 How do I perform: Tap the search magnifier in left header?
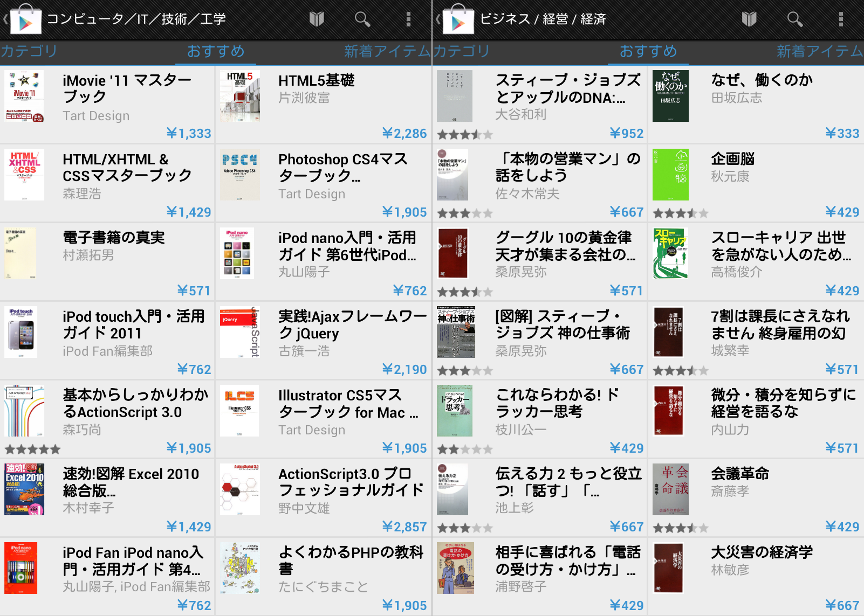[x=362, y=19]
